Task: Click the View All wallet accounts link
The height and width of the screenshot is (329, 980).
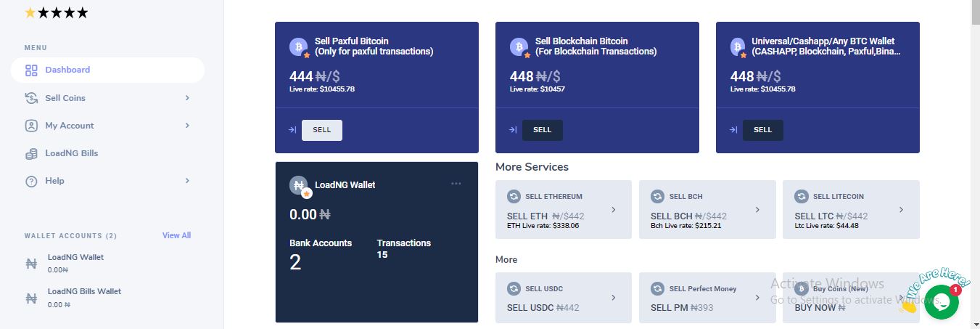Action: coord(176,235)
